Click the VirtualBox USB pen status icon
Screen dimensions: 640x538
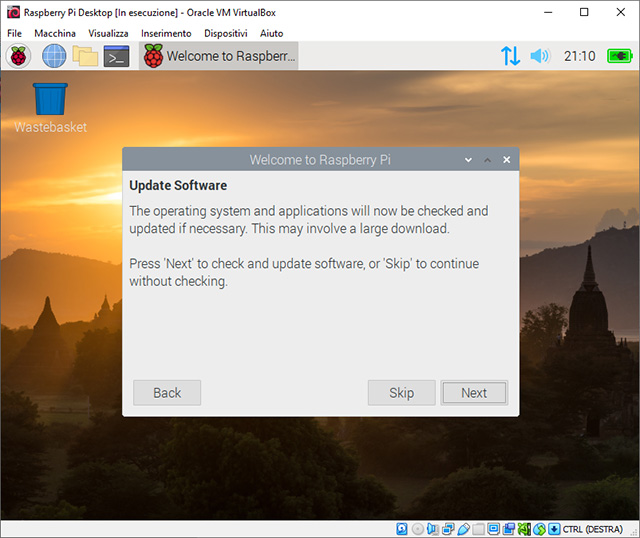coord(463,528)
